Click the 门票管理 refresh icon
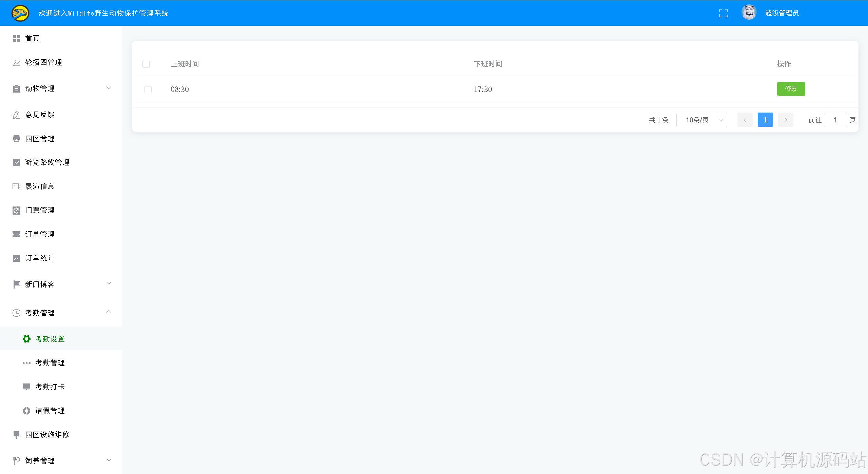Image resolution: width=868 pixels, height=474 pixels. (16, 211)
